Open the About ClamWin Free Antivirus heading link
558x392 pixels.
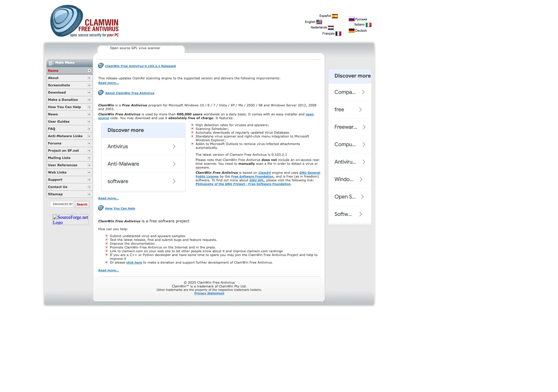click(130, 93)
